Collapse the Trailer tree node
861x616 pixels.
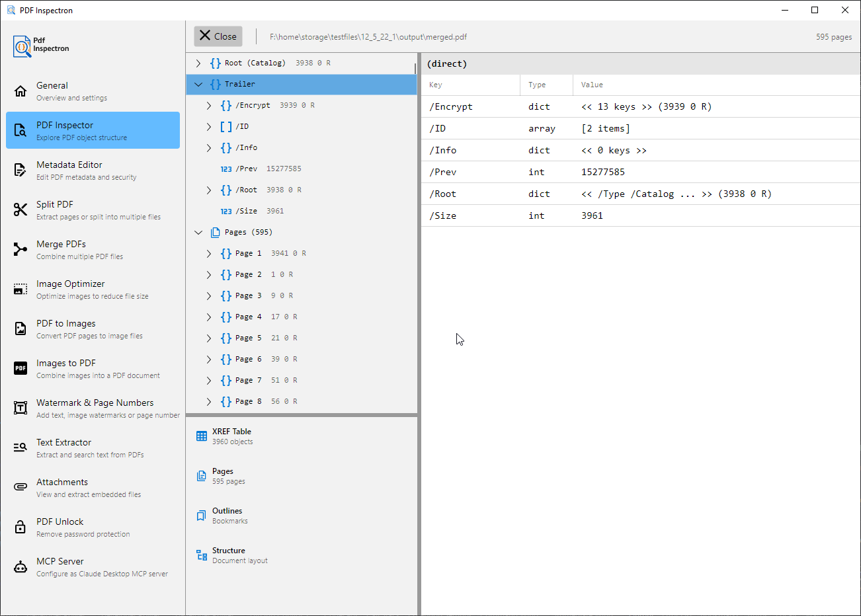coord(198,85)
